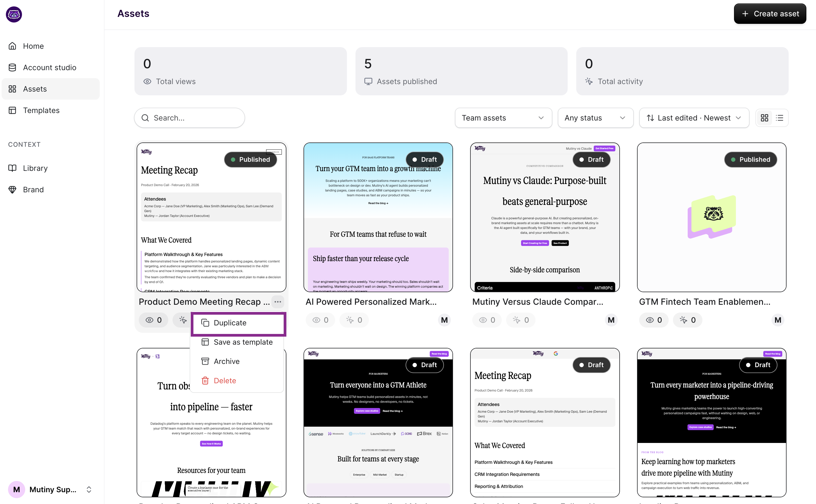Click activity counter on Mutiny Versus Claude card
816x504 pixels.
tap(521, 320)
